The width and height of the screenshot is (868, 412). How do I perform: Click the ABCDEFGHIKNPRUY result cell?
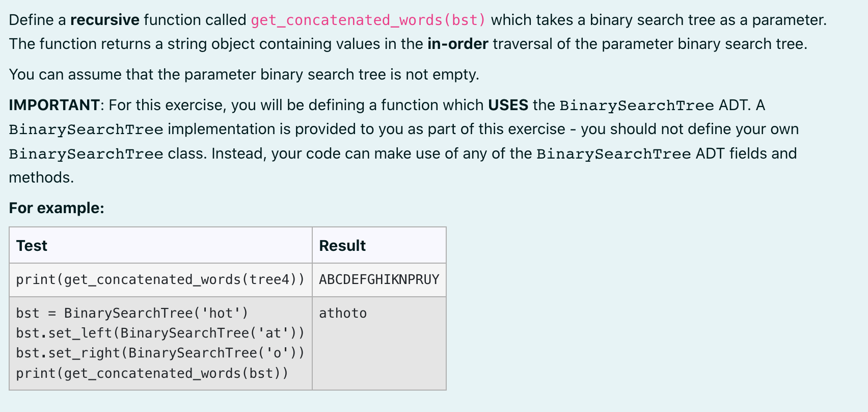pos(379,279)
